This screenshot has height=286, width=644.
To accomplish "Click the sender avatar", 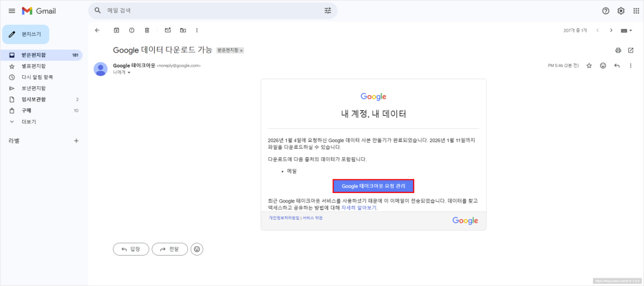I will 100,69.
